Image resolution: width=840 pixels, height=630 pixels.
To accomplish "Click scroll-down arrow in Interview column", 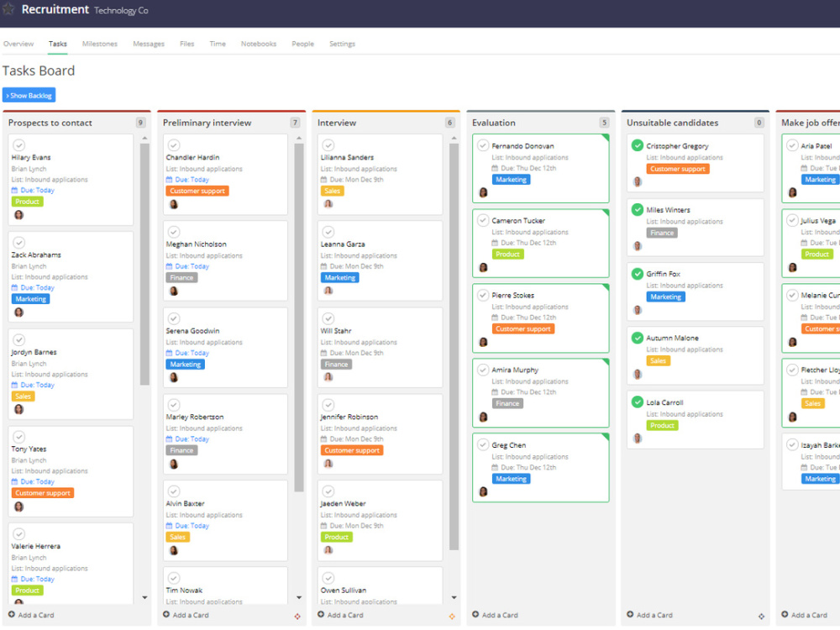I will [x=454, y=597].
